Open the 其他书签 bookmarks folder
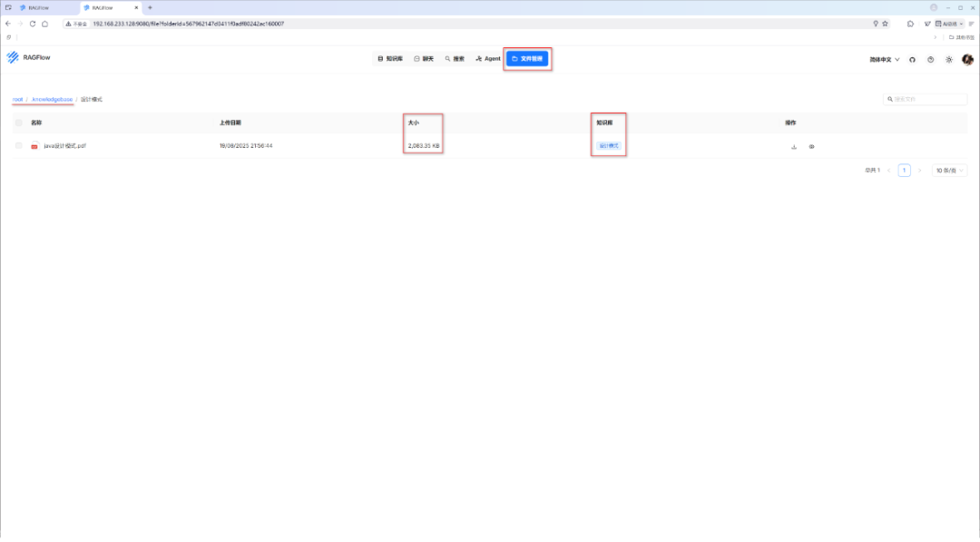Screen dimensions: 980x542 [x=961, y=37]
